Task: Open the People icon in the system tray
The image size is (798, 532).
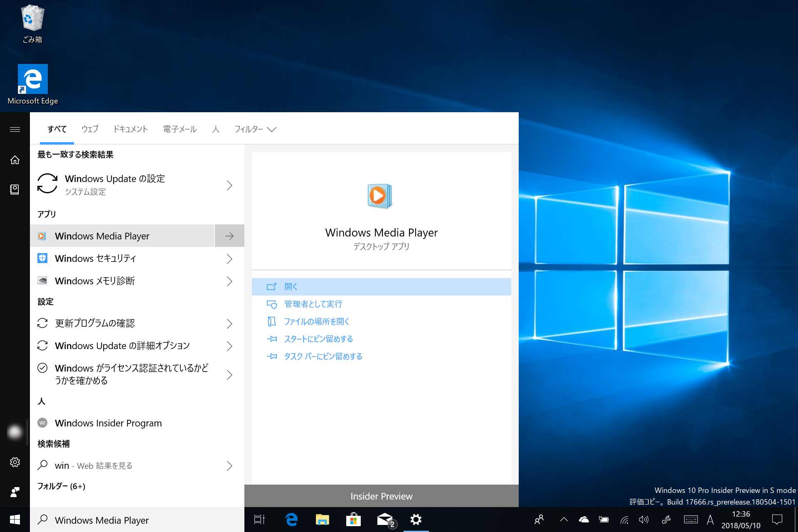Action: (x=538, y=520)
